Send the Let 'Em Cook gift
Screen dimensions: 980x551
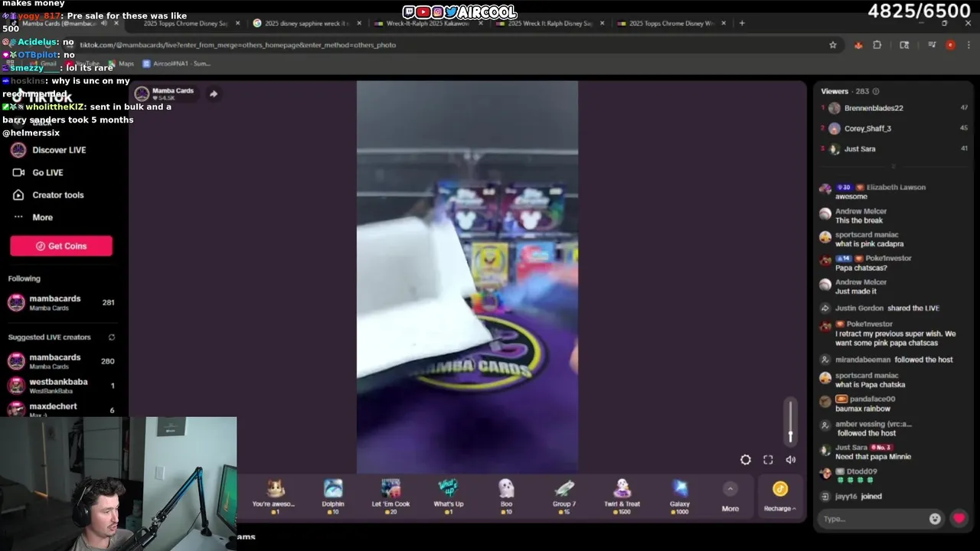click(x=390, y=495)
